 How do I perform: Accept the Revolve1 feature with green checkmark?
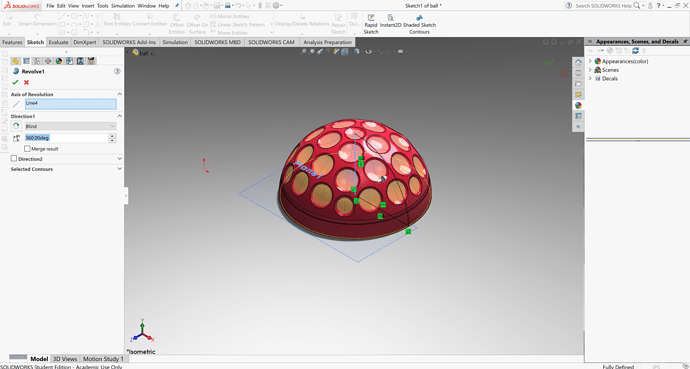click(15, 82)
